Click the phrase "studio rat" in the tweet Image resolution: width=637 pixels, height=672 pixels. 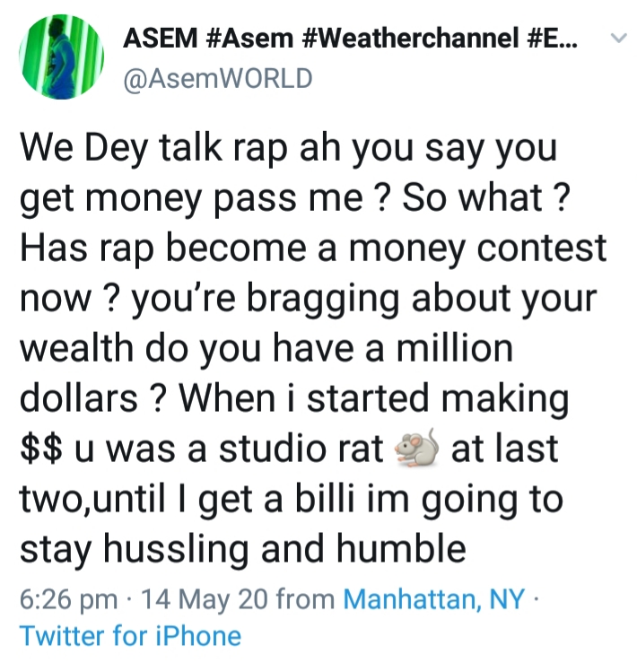tap(301, 449)
